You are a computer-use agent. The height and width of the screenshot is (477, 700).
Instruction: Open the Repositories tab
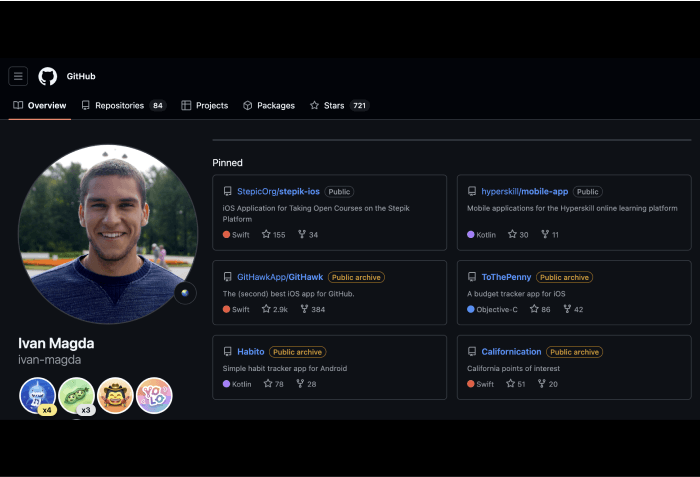(119, 105)
